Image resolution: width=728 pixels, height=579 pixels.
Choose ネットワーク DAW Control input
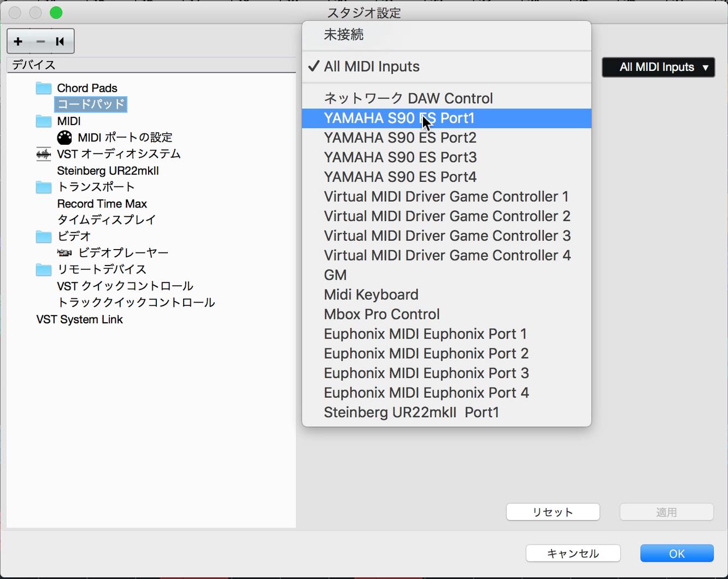(447, 98)
